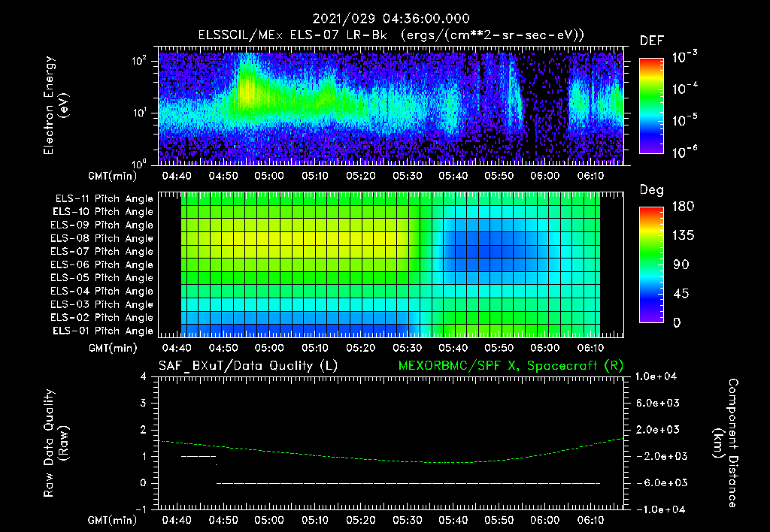770x532 pixels.
Task: Click the Raw Data Quality (Raw) axis label
Action: pos(56,443)
